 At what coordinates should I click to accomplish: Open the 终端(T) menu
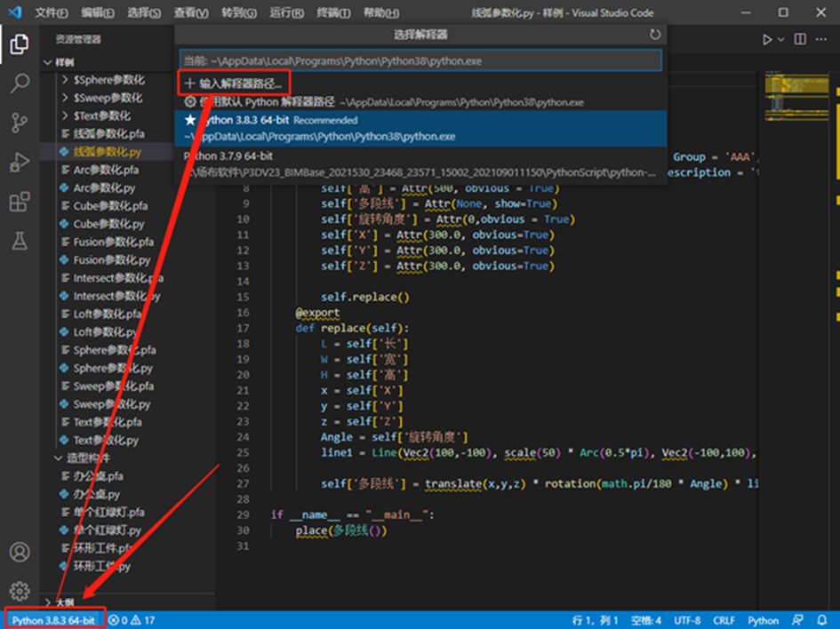(333, 13)
